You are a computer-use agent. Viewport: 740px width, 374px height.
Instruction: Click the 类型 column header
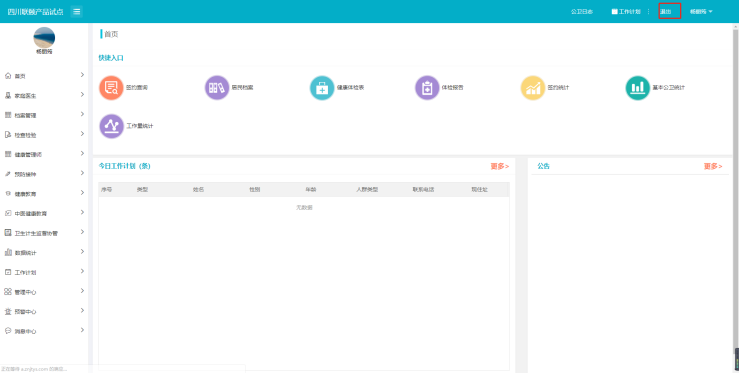coord(142,189)
